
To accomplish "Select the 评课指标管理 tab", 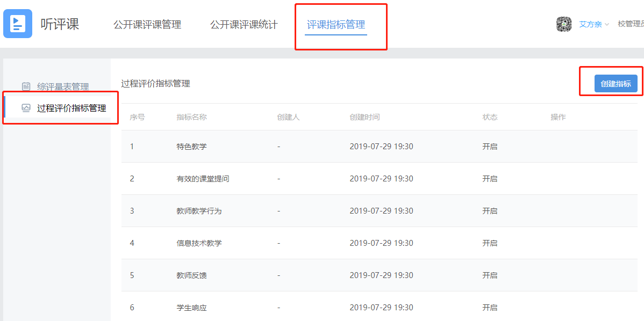I will pyautogui.click(x=335, y=25).
